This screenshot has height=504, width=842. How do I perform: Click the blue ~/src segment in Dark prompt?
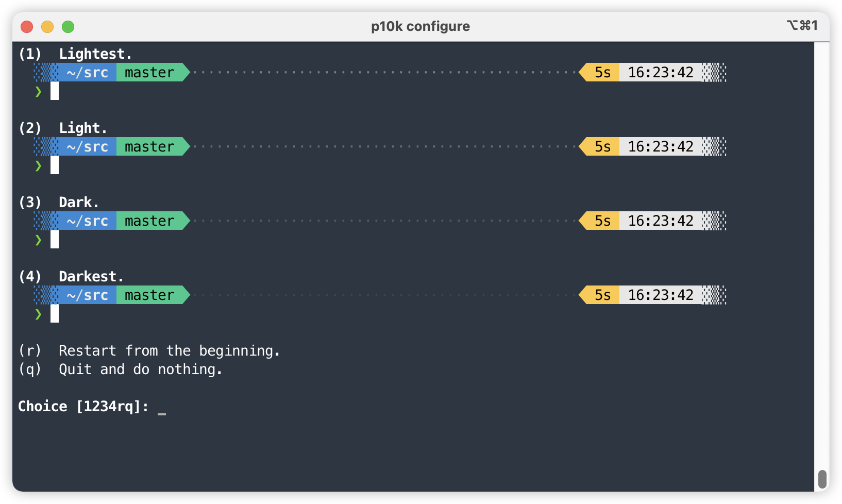[87, 221]
